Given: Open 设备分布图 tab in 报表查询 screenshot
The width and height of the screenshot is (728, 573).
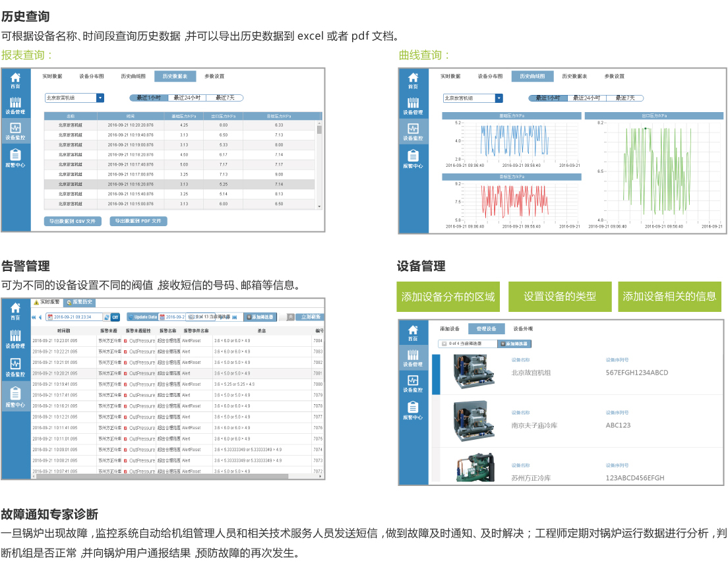Looking at the screenshot, I should (92, 76).
